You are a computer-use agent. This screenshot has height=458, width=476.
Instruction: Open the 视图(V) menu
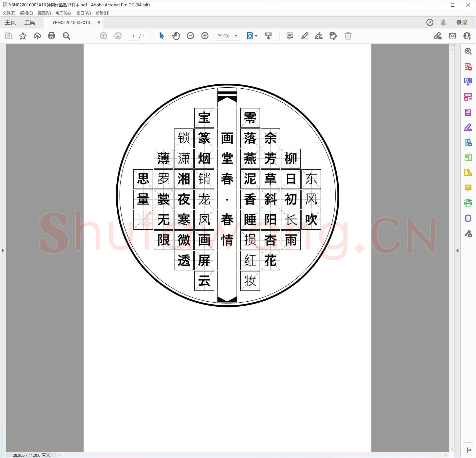(x=44, y=13)
